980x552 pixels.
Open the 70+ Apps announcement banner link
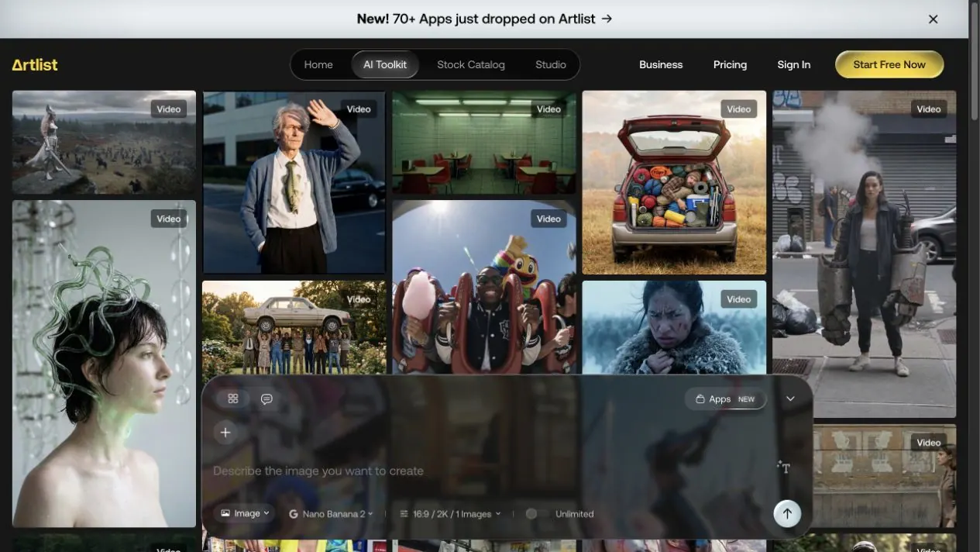[x=485, y=19]
